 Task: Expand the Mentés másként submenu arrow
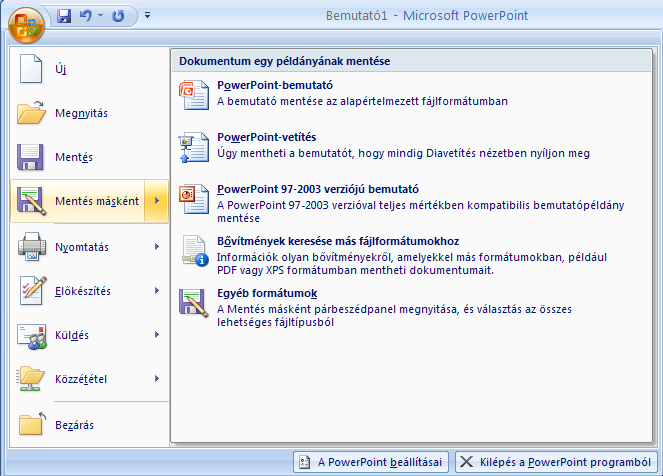[156, 201]
